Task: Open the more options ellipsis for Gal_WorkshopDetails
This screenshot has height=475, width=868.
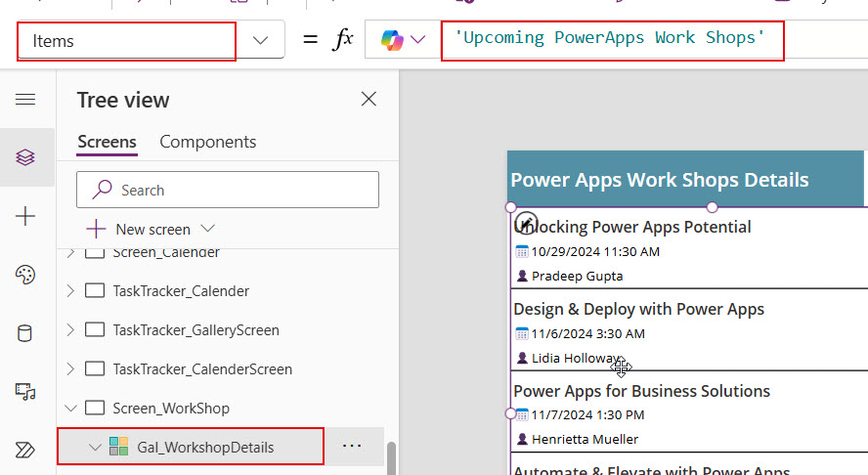Action: click(352, 446)
